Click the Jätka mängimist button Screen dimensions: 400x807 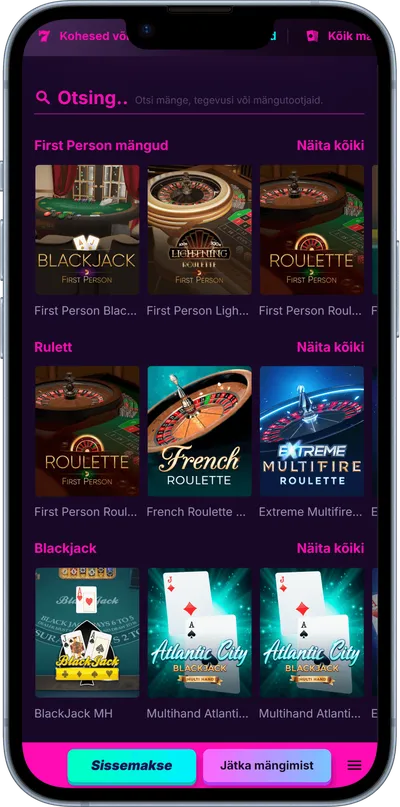267,766
